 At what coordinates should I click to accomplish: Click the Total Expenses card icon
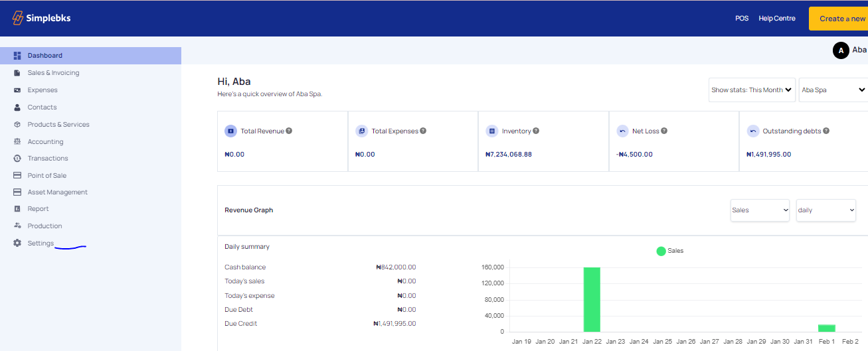361,131
